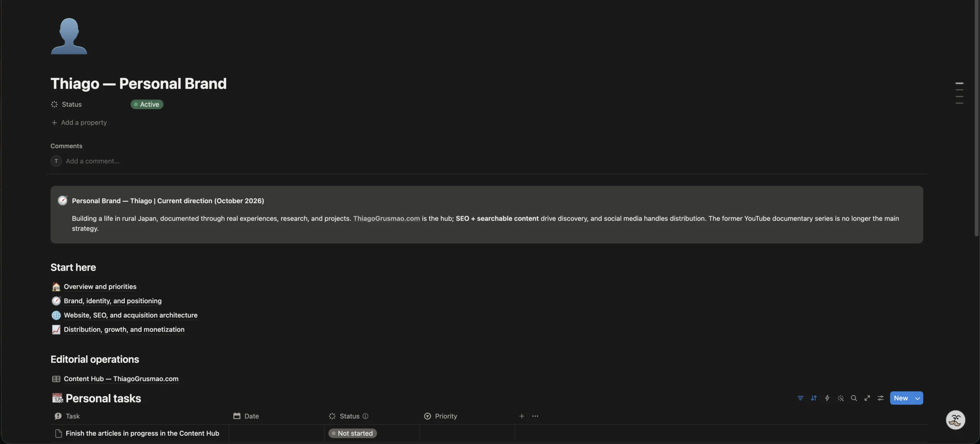Viewport: 980px width, 444px height.
Task: Open the Overview and priorities page
Action: point(100,287)
